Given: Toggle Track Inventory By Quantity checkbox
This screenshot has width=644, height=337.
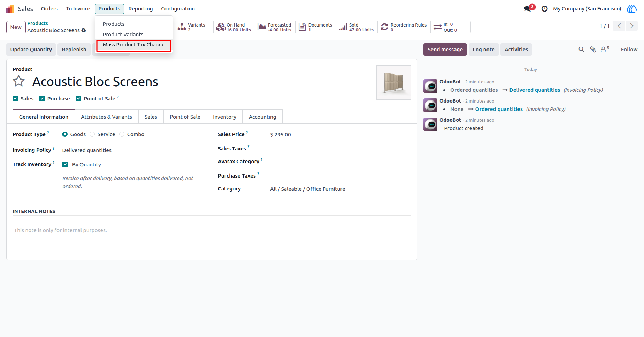Looking at the screenshot, I should (x=65, y=164).
